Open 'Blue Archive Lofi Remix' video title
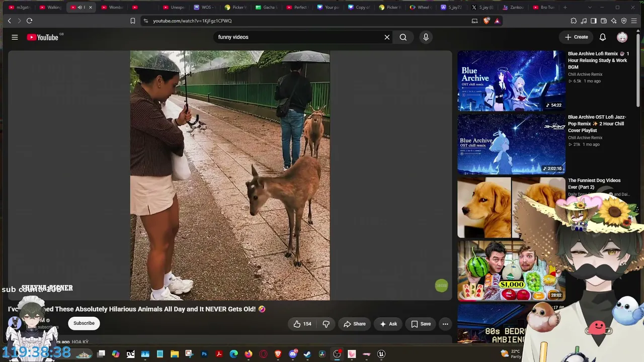The height and width of the screenshot is (362, 644). click(599, 60)
